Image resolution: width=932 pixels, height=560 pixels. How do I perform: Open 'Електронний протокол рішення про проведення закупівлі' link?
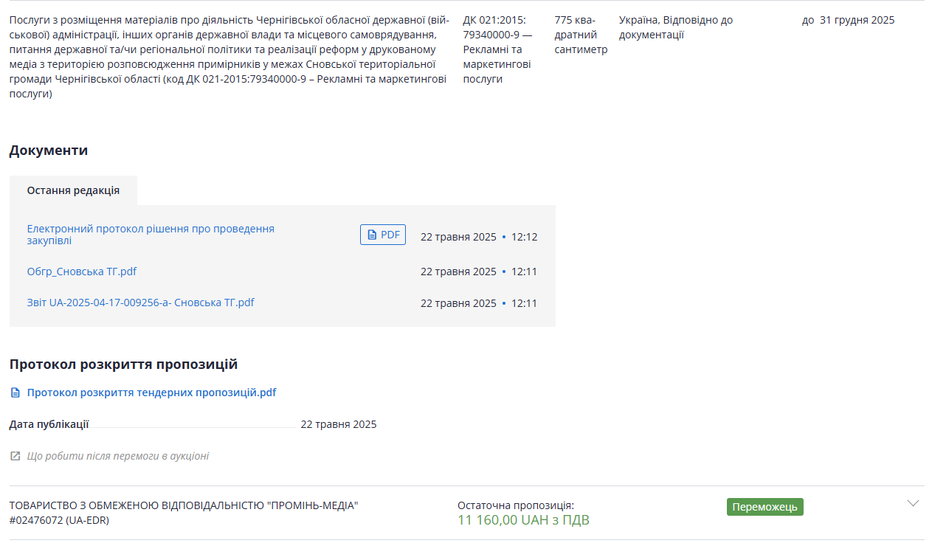tap(151, 235)
